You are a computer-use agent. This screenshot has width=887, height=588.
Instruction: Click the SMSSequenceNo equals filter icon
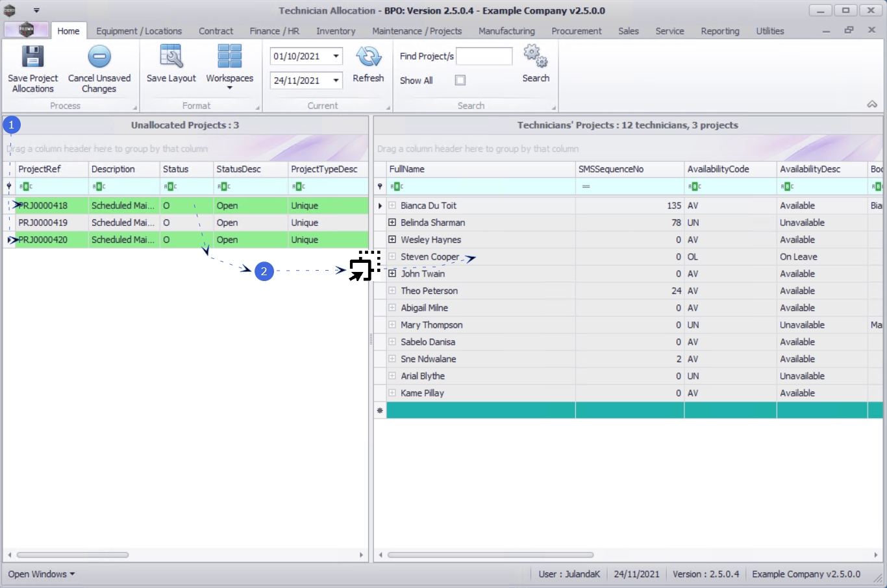(x=586, y=187)
